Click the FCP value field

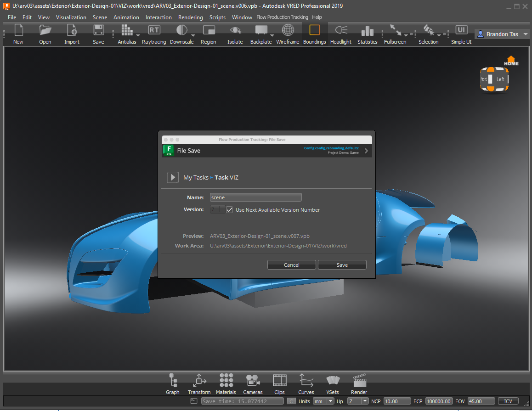[x=439, y=401]
